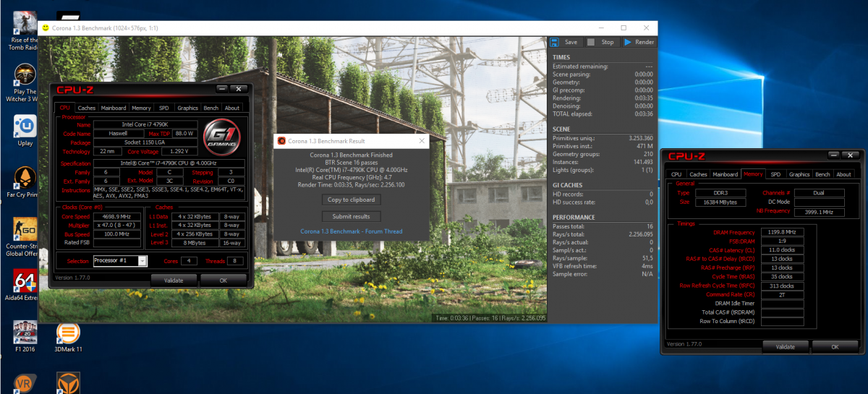The width and height of the screenshot is (868, 394).
Task: Start Render in Corona benchmark
Action: (x=639, y=42)
